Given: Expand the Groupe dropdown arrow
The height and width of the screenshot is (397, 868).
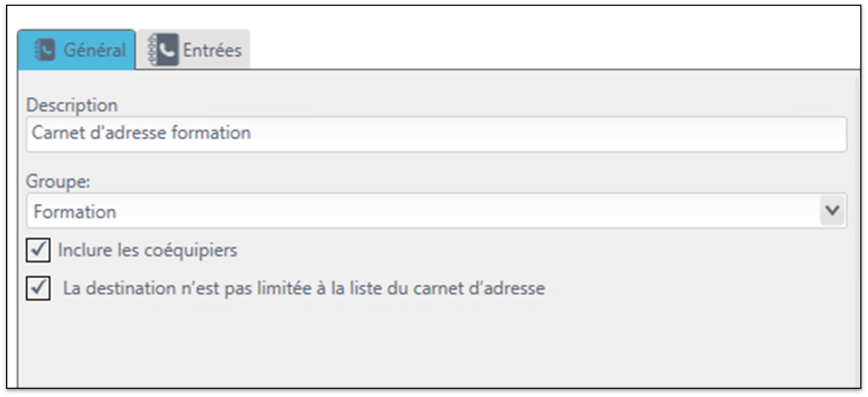Looking at the screenshot, I should 832,211.
